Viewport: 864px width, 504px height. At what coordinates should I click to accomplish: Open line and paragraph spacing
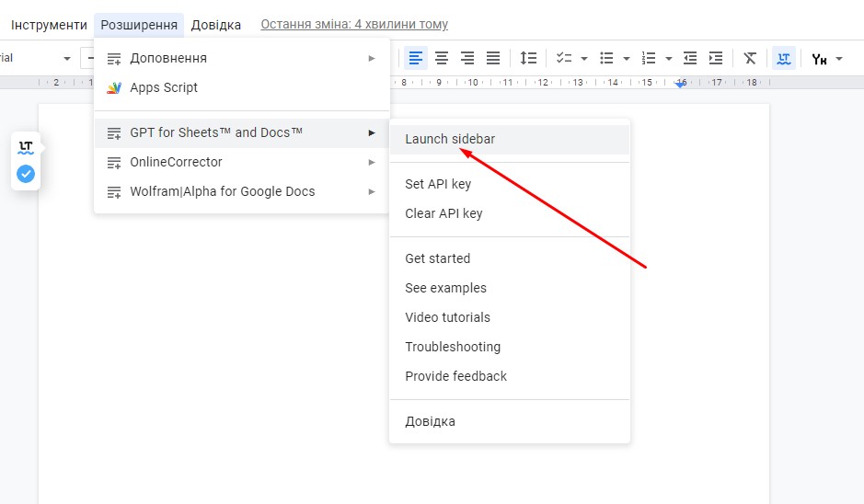[528, 58]
